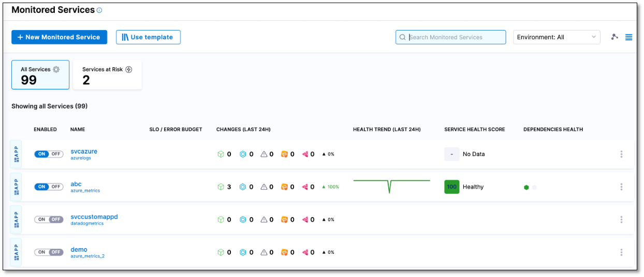Open the three-dot menu for abc row
Viewport: 644px width, 277px height.
(621, 187)
